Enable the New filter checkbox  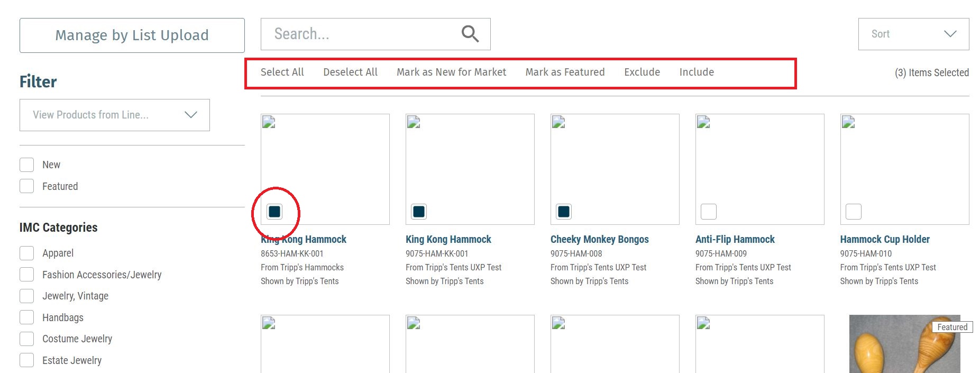27,165
